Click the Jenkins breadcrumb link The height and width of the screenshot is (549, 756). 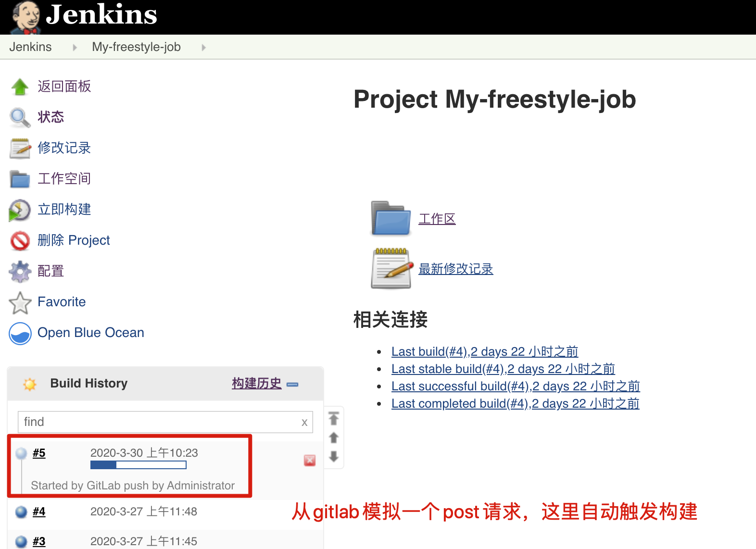click(30, 47)
